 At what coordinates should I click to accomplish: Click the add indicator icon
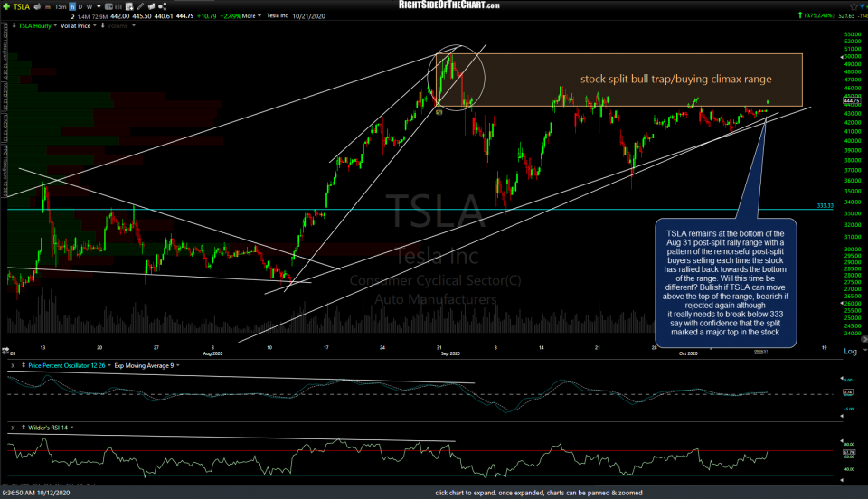(129, 6)
